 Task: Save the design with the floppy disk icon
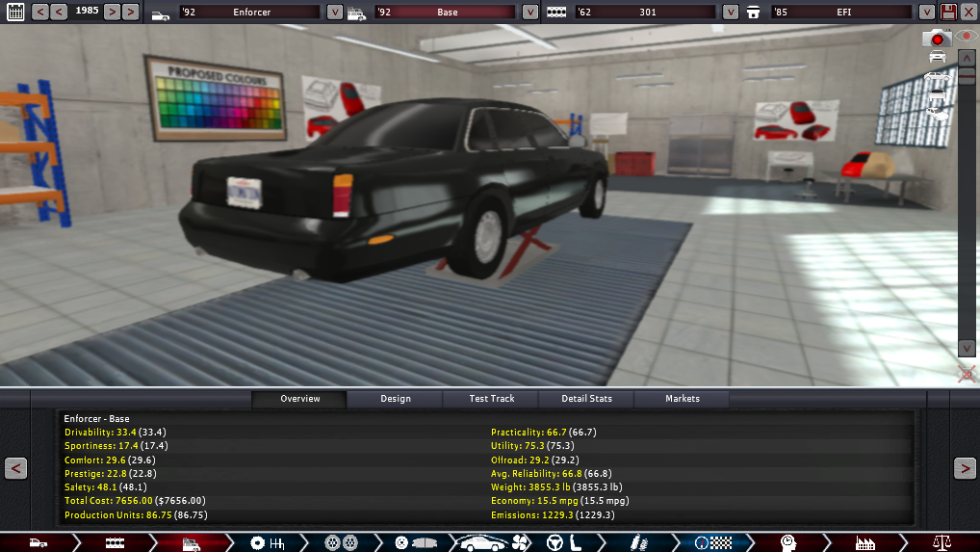(948, 12)
